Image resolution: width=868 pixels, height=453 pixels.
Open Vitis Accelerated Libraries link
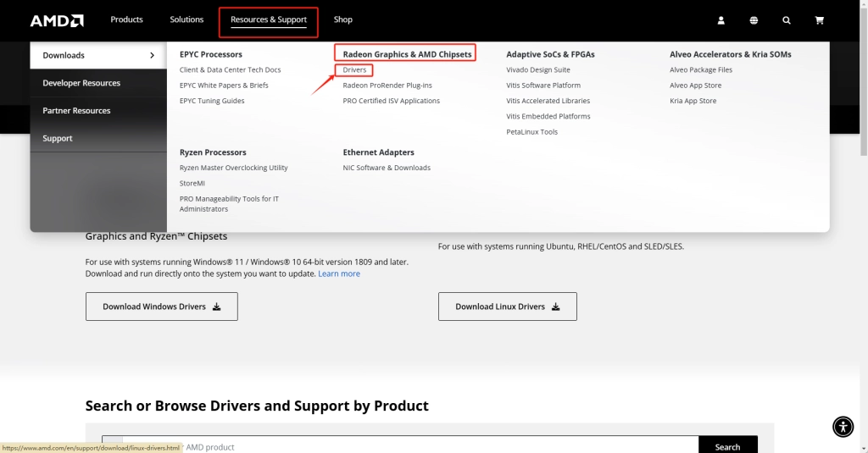pyautogui.click(x=548, y=101)
